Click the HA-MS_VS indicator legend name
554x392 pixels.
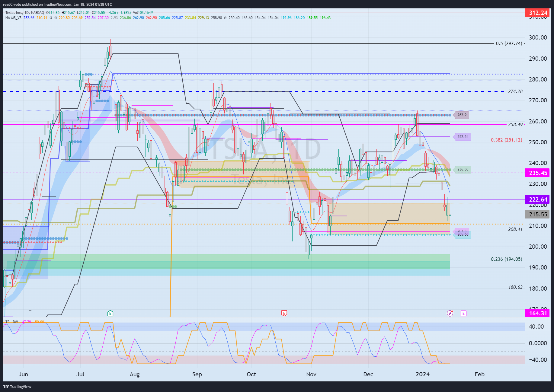pyautogui.click(x=13, y=18)
